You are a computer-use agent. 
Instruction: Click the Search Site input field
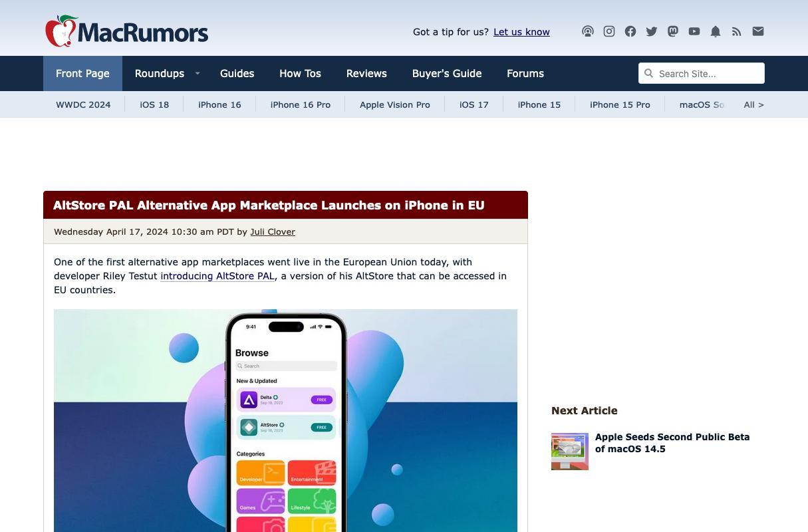pyautogui.click(x=702, y=73)
